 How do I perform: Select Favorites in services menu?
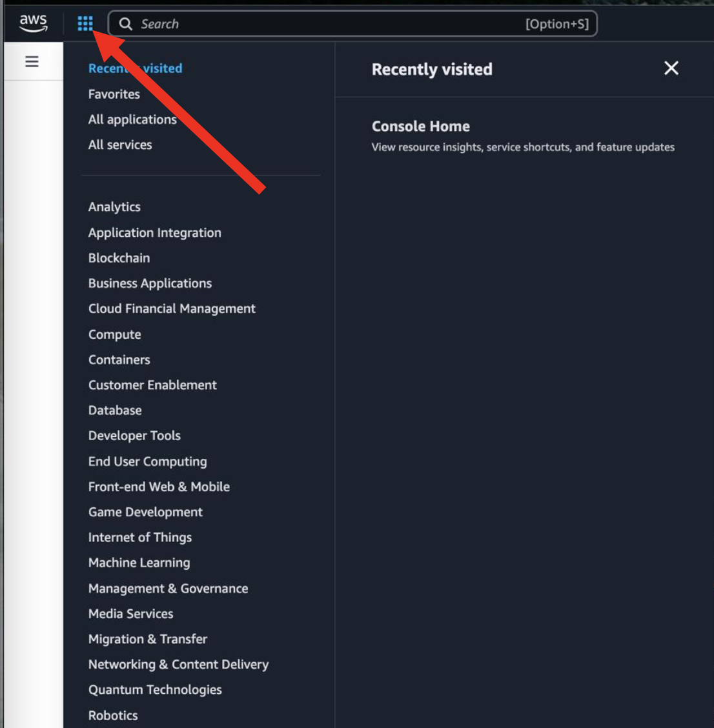tap(114, 94)
